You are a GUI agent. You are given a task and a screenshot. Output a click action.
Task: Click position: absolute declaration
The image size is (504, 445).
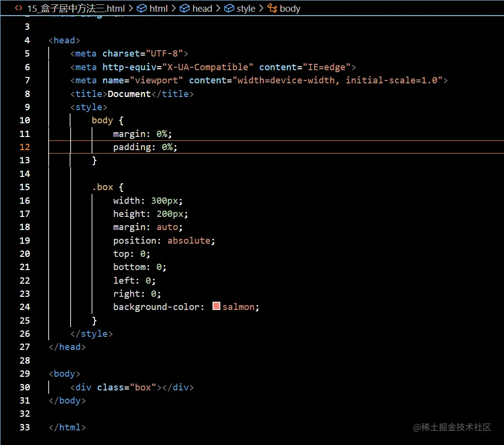[164, 241]
